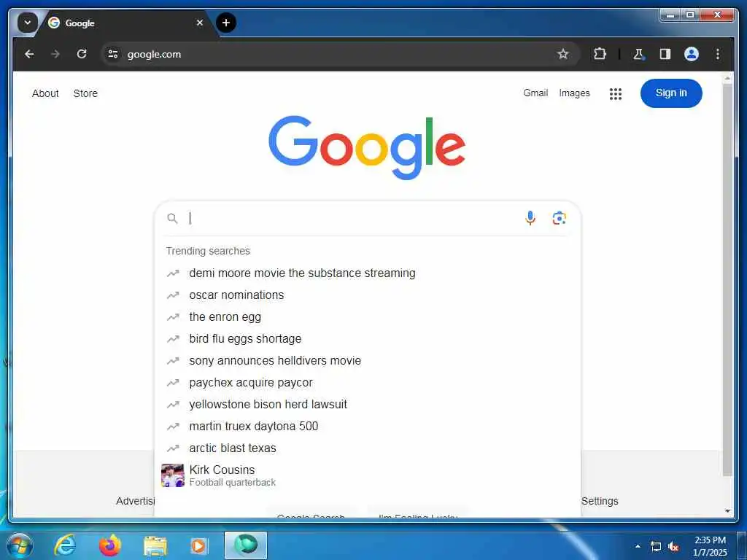Viewport: 747px width, 560px height.
Task: Select the Google tab
Action: point(126,23)
